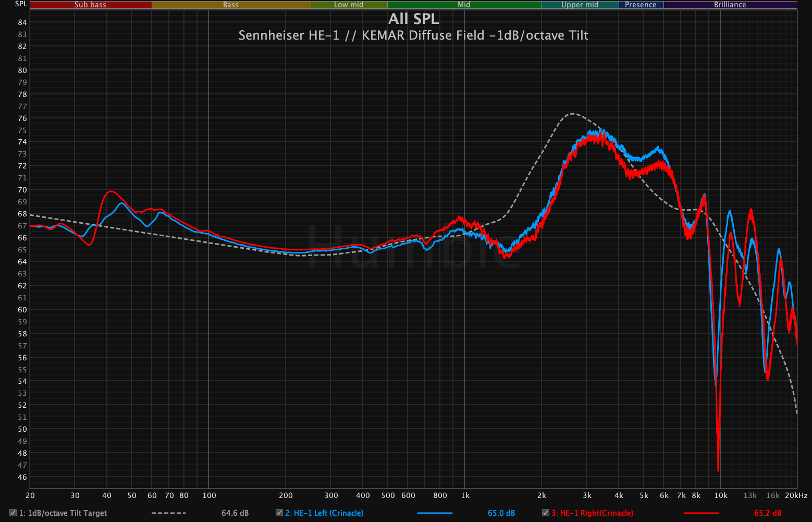Click the 16k frequency axis label

pos(773,495)
